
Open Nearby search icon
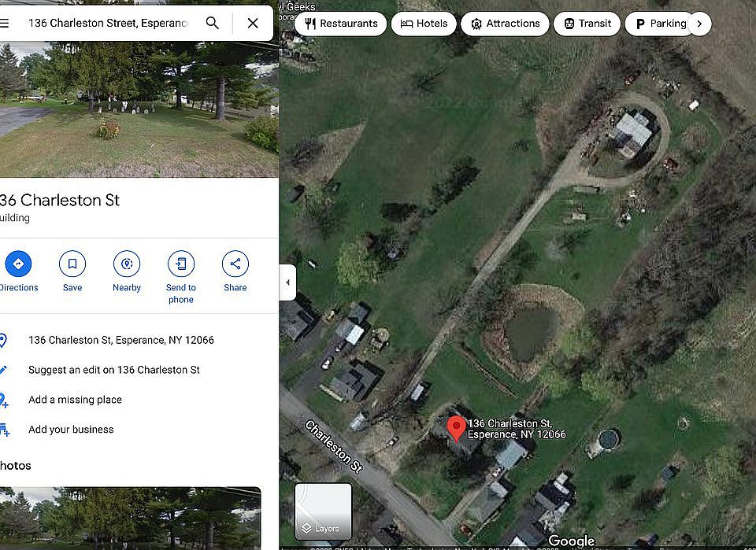pyautogui.click(x=127, y=264)
